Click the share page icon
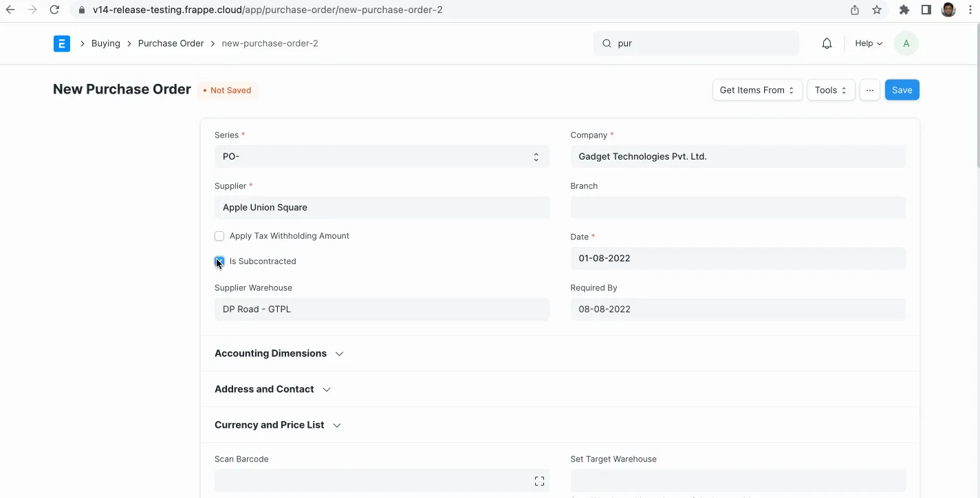The width and height of the screenshot is (980, 498). tap(855, 10)
